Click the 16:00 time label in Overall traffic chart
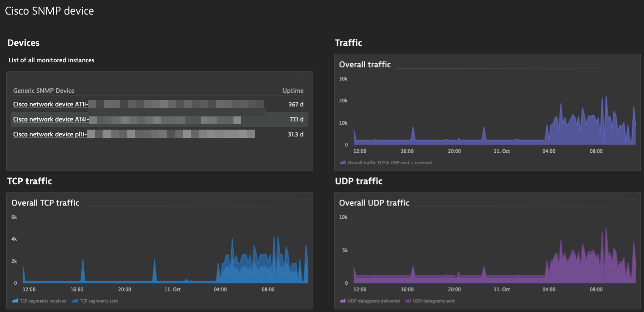Screen dimensions: 644x312 pyautogui.click(x=407, y=151)
